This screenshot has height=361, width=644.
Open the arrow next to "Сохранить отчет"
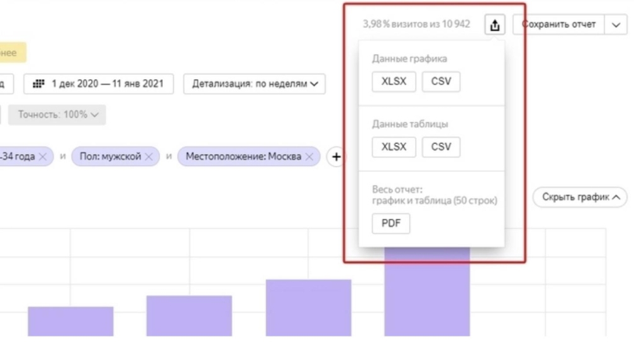point(616,25)
